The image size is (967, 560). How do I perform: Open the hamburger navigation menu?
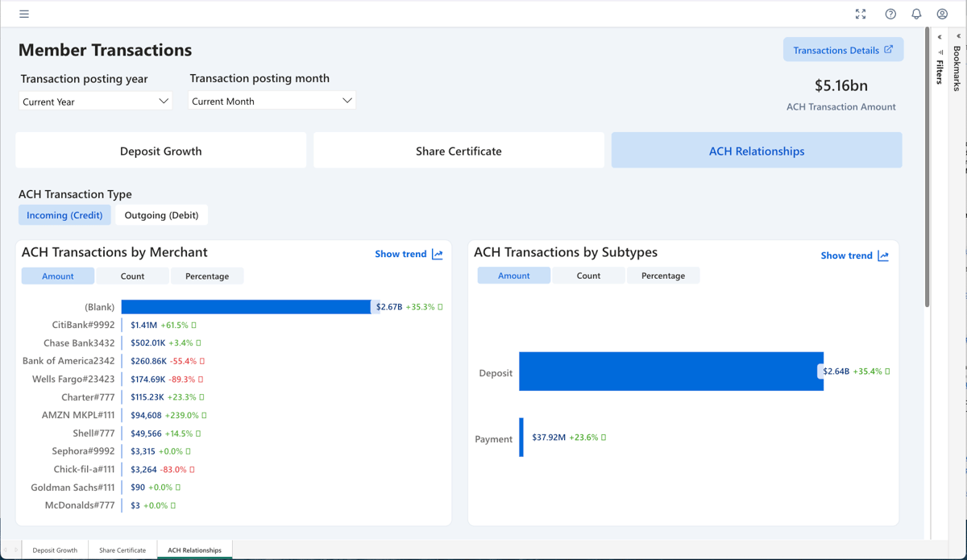[x=24, y=14]
